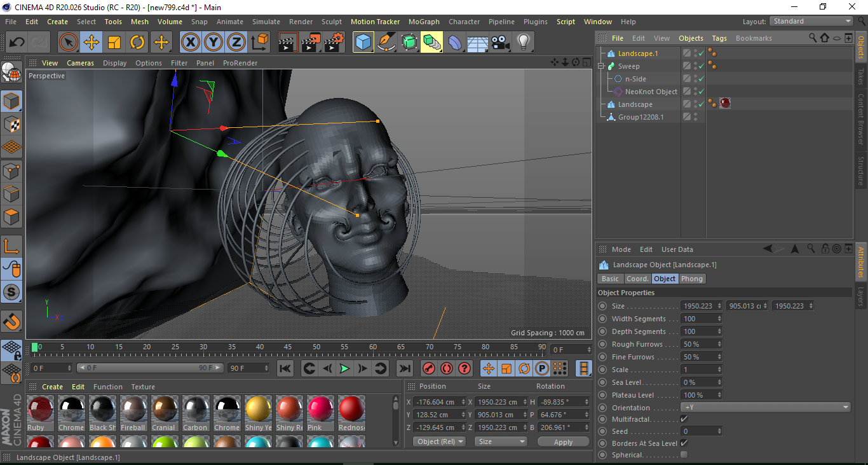Toggle Z axis lock
The width and height of the screenshot is (868, 465).
point(236,43)
